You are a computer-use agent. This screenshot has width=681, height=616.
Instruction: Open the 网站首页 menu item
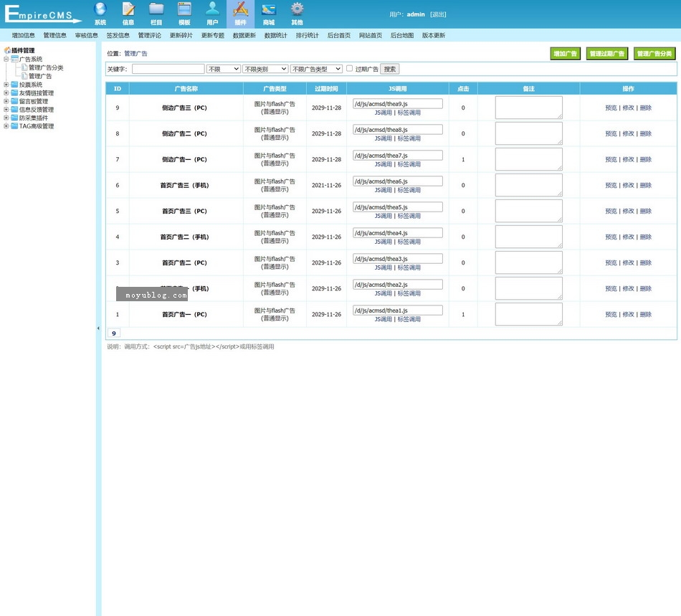tap(371, 35)
